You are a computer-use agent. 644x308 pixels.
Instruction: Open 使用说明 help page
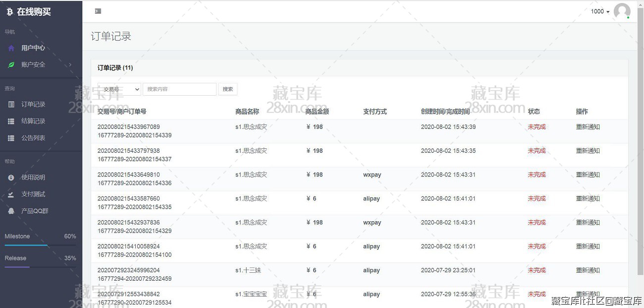(33, 178)
